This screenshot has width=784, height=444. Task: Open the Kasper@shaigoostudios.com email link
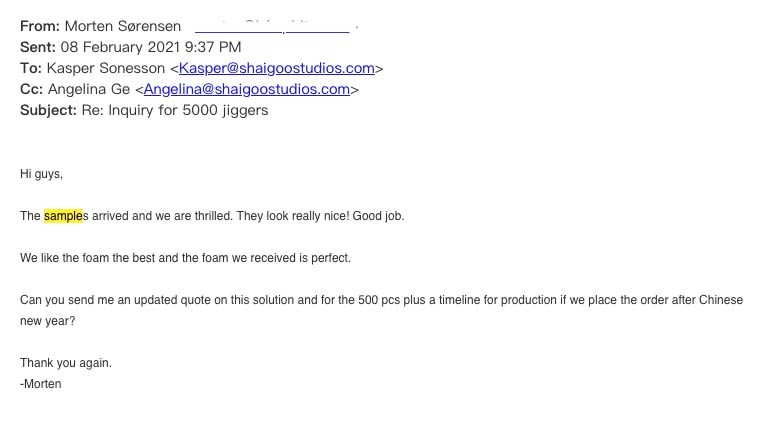276,68
